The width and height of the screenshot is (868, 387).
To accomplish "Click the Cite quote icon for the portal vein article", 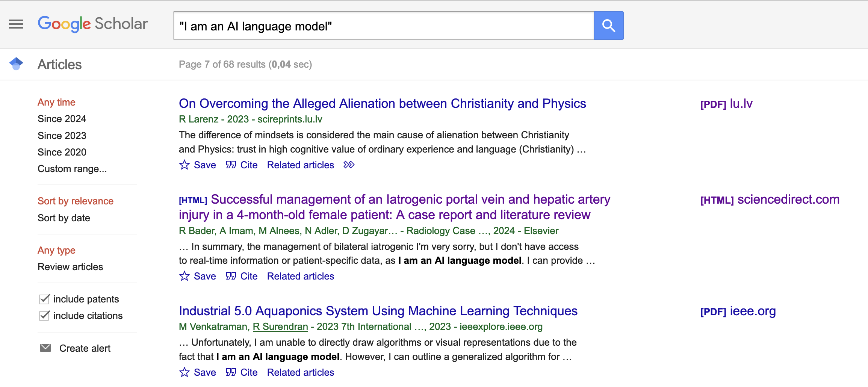I will tap(231, 276).
